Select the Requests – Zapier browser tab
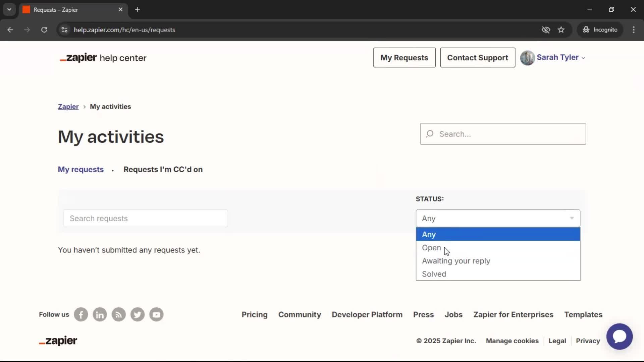Image resolution: width=644 pixels, height=362 pixels. pyautogui.click(x=73, y=10)
